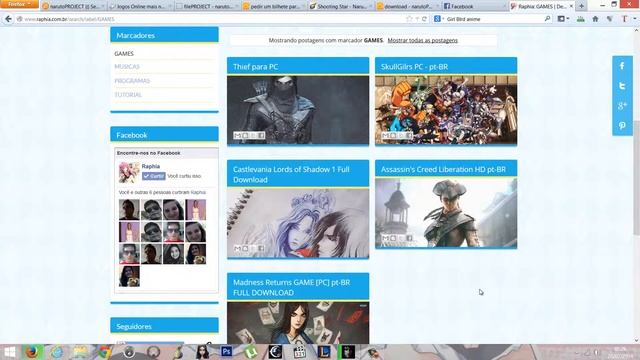Open the Thief para PC post title
Screen dimensions: 640x360
click(256, 67)
